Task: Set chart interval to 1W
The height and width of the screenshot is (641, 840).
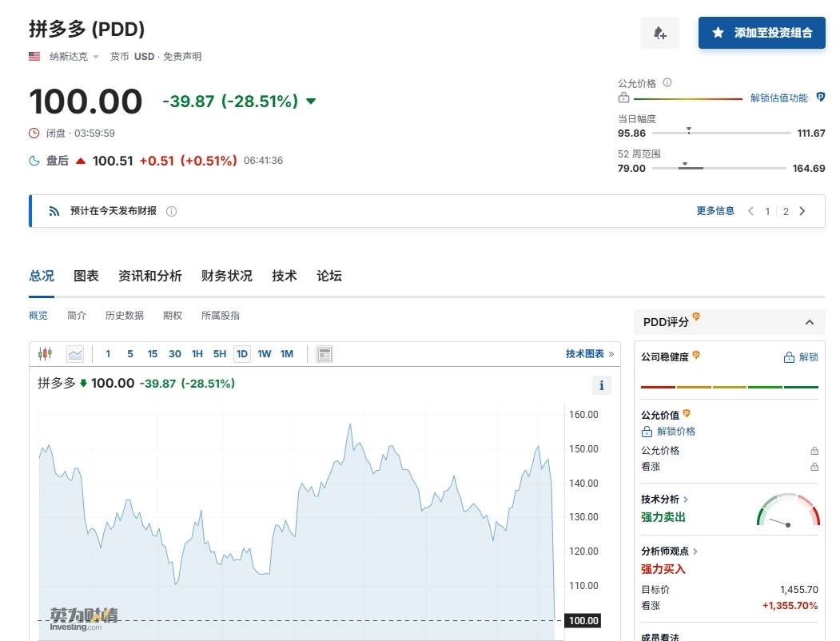Action: (264, 354)
